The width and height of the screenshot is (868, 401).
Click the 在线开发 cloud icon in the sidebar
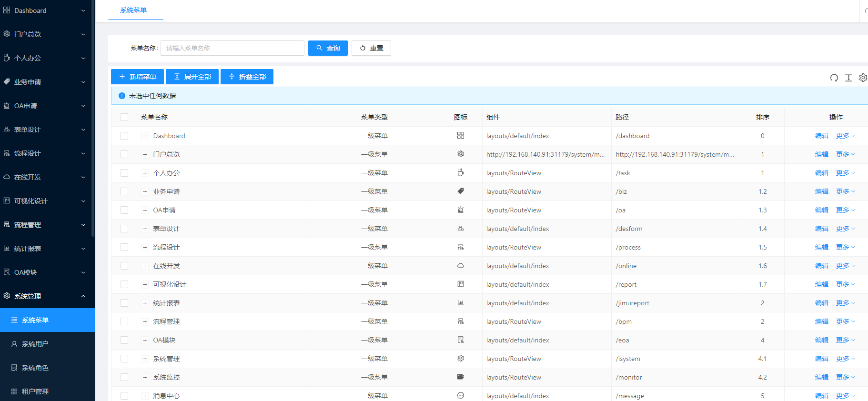7,177
